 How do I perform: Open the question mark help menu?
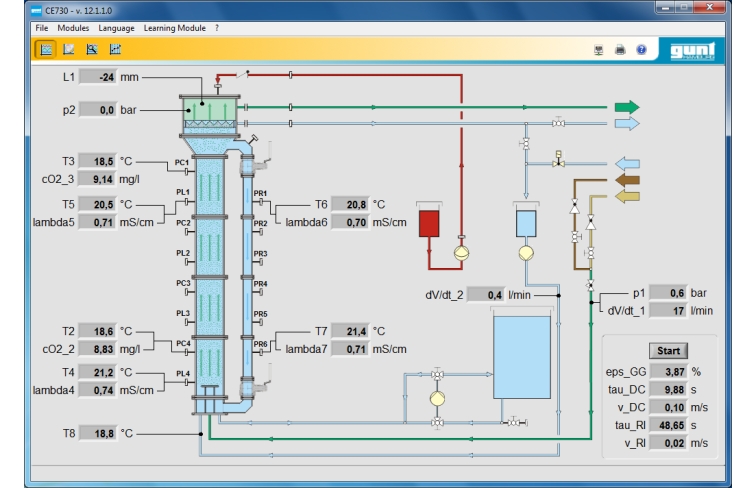[x=216, y=27]
